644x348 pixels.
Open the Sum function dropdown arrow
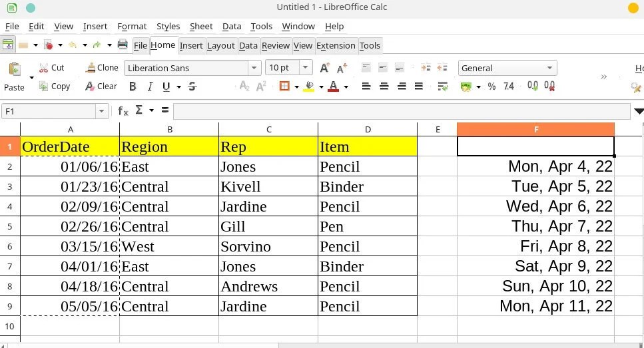tap(152, 110)
